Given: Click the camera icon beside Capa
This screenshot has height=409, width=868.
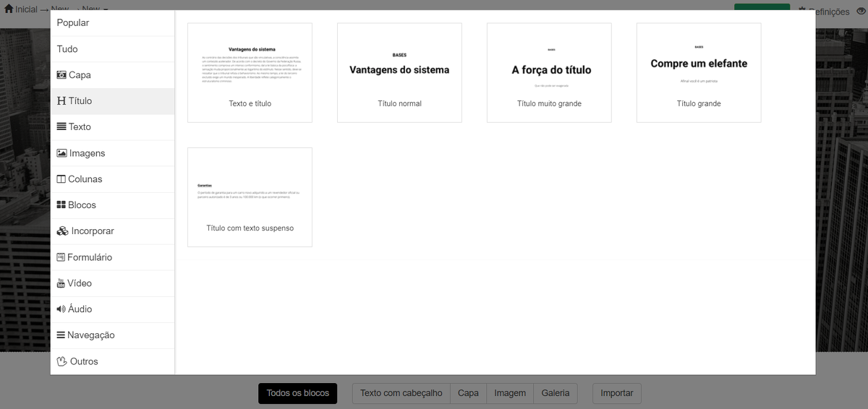Looking at the screenshot, I should pos(61,75).
